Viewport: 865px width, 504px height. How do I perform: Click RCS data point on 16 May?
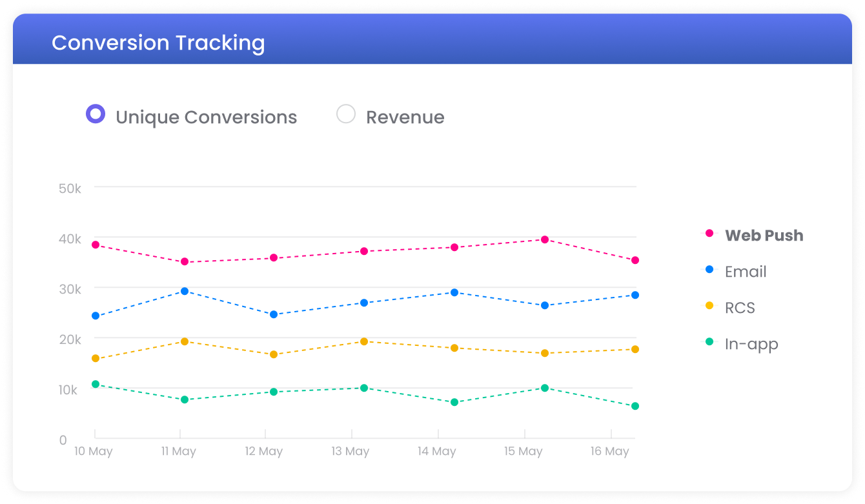635,349
